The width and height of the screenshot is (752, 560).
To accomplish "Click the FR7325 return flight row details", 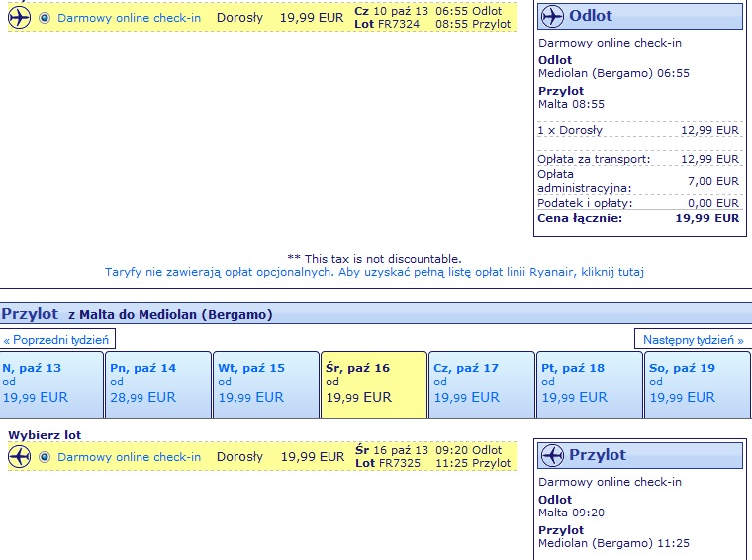I will click(x=263, y=456).
